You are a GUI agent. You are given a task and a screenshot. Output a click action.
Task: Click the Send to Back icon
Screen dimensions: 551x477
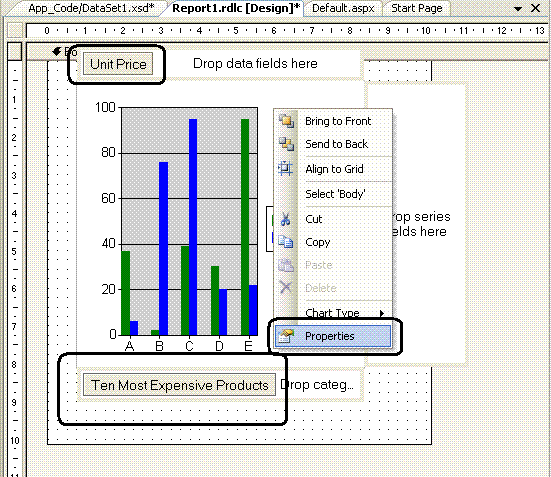coord(286,144)
